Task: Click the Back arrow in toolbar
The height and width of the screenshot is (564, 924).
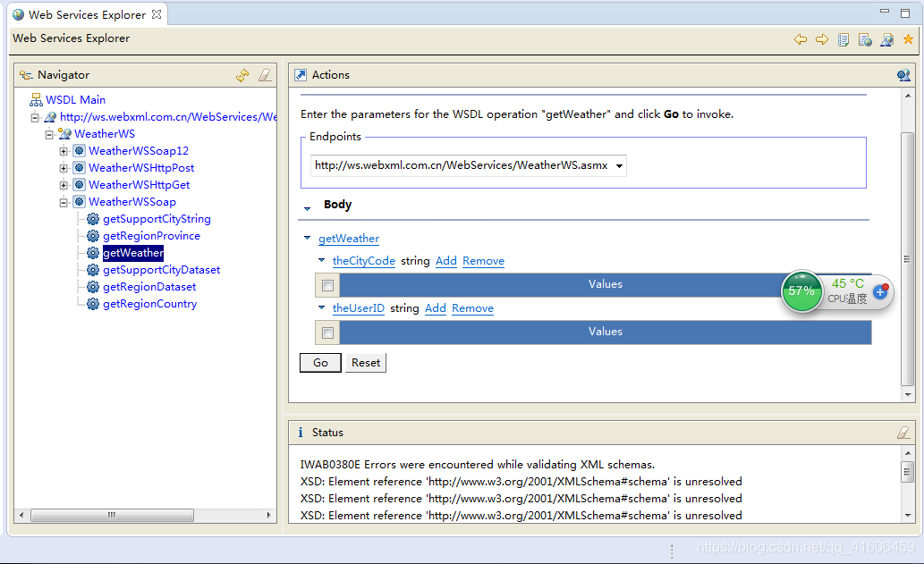Action: [801, 39]
